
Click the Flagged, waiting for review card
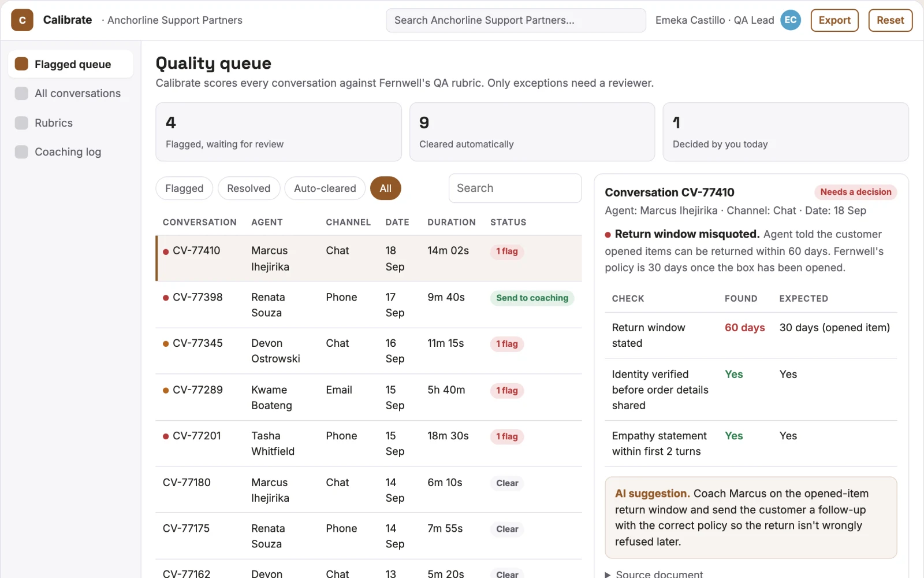click(278, 132)
